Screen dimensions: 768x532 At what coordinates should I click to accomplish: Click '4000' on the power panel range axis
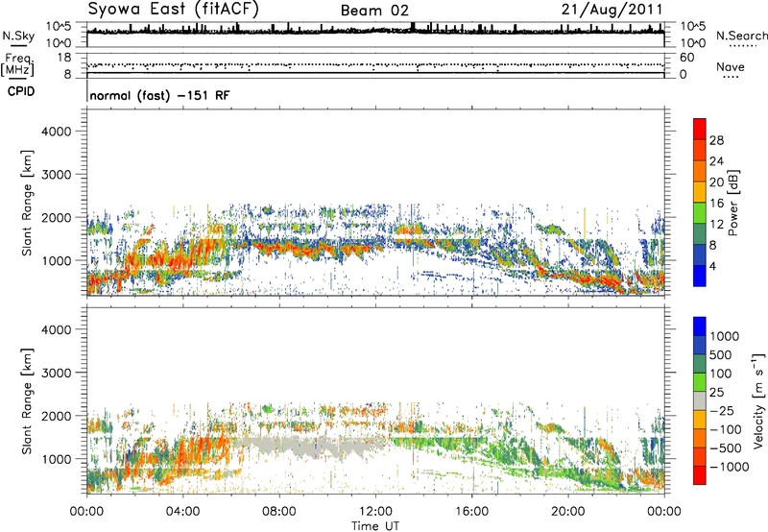(x=57, y=132)
